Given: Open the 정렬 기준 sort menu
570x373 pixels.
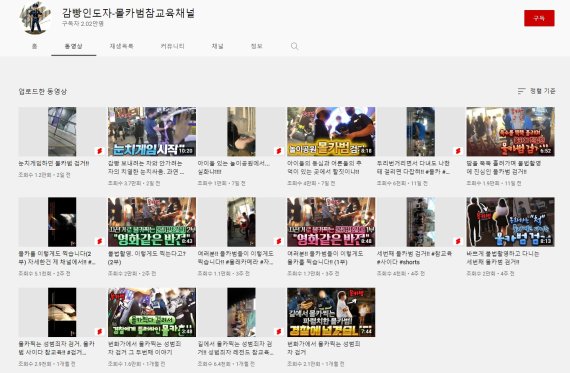Looking at the screenshot, I should (x=537, y=91).
